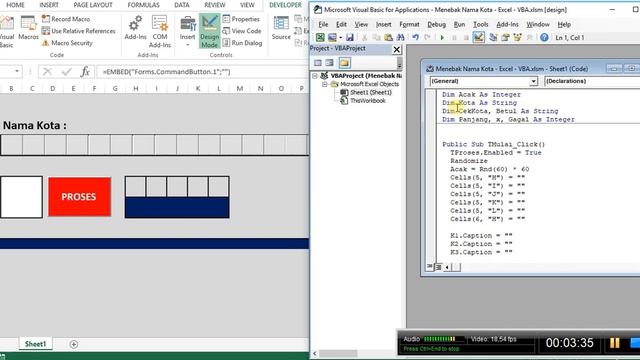
Task: Switch to the REVIEW ribbon tab
Action: tap(215, 5)
